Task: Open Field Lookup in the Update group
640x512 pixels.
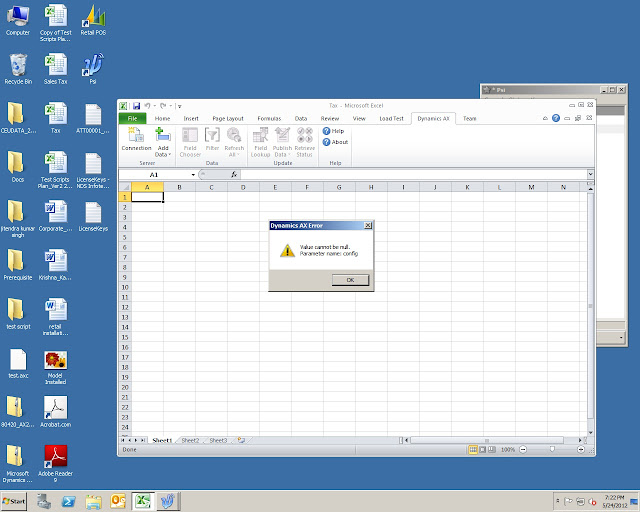Action: click(x=260, y=142)
